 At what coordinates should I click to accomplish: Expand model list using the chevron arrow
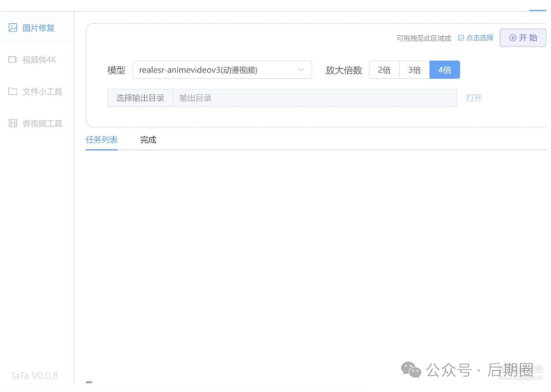(x=301, y=70)
